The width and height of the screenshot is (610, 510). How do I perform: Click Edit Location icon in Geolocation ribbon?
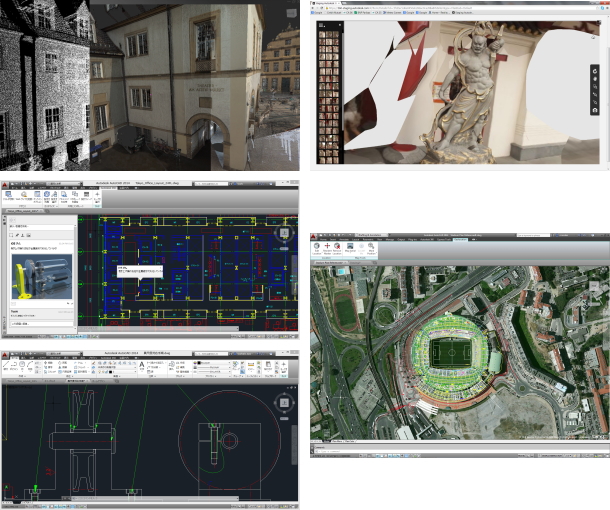click(x=319, y=247)
